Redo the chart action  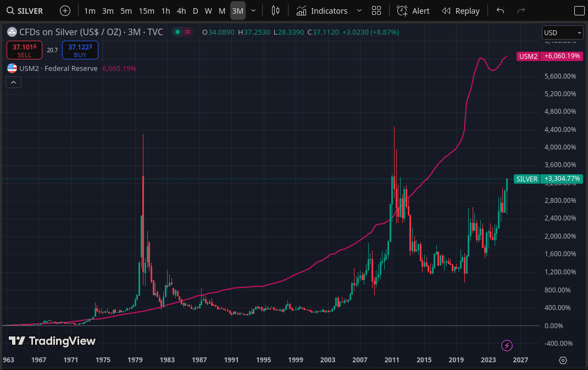coord(521,11)
